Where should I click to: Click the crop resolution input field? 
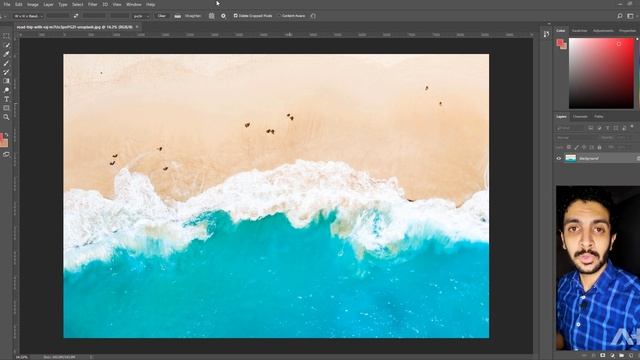[120, 16]
